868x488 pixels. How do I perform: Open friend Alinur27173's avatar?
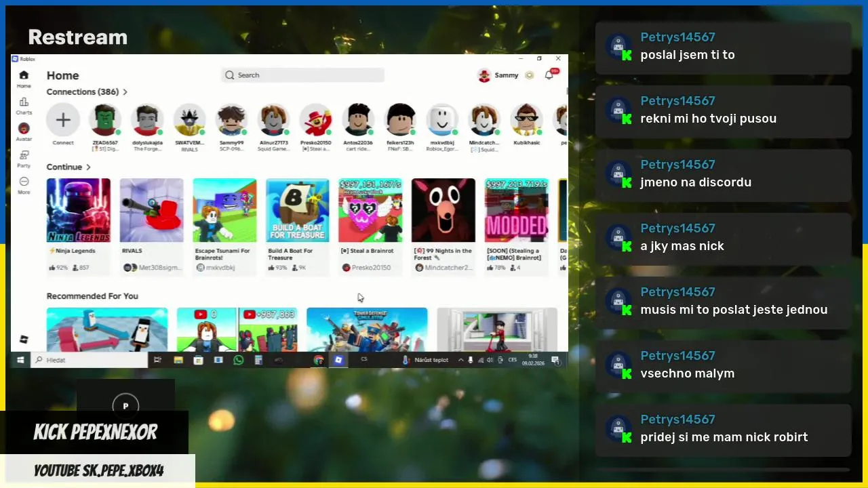tap(274, 120)
